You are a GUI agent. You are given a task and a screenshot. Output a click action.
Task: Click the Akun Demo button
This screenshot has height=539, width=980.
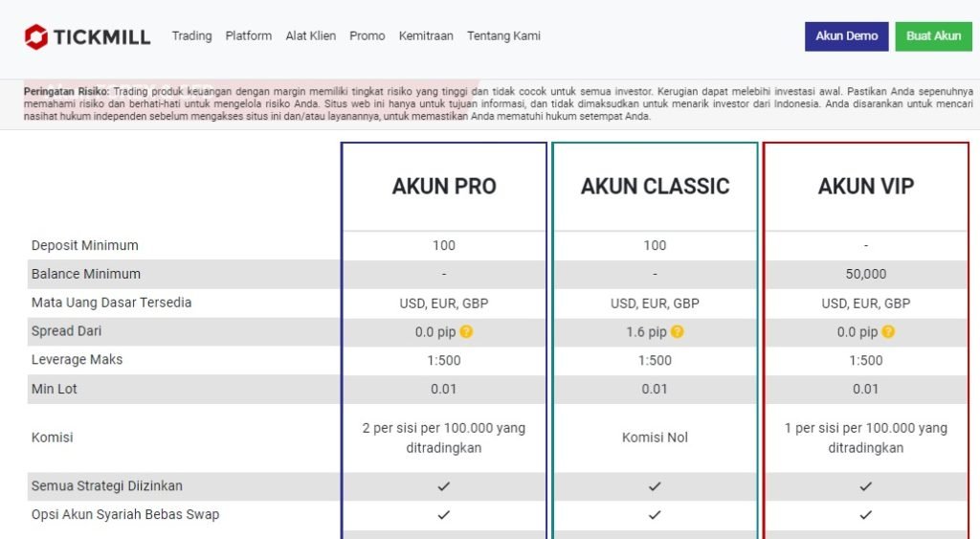click(x=846, y=36)
